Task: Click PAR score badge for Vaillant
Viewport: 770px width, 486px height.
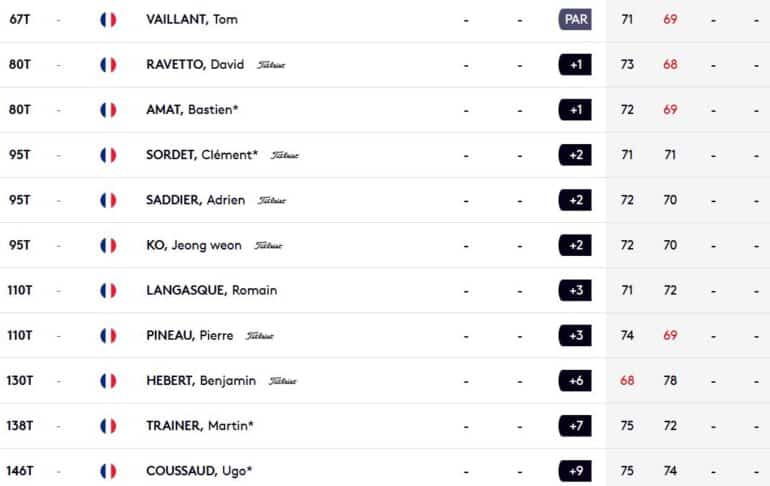Action: [x=575, y=20]
